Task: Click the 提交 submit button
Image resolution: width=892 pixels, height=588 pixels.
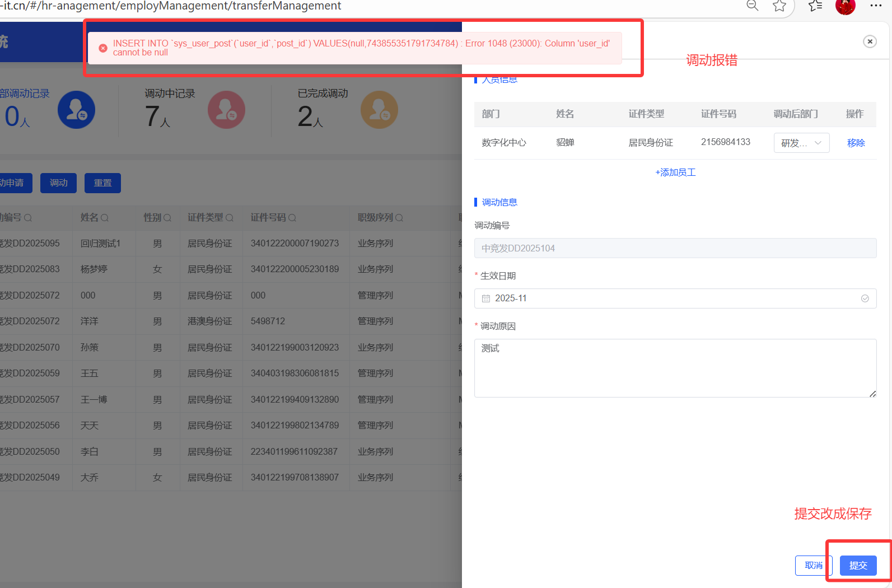Action: tap(858, 566)
